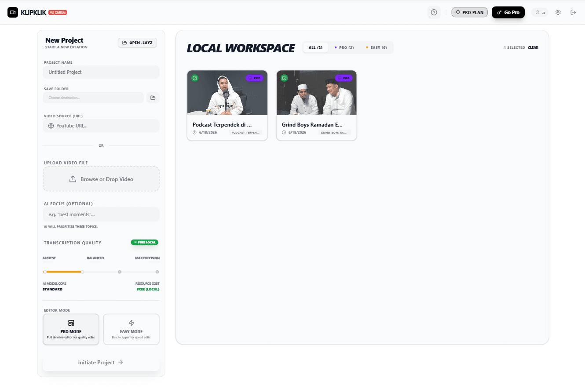Click the PRO PLAN badge
The width and height of the screenshot is (585, 392).
(469, 12)
